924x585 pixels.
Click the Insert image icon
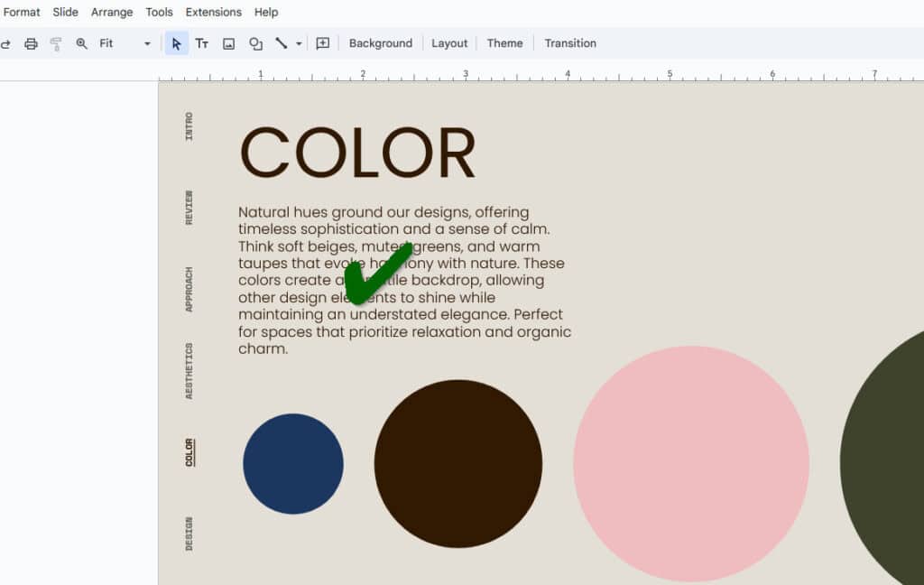click(x=228, y=43)
